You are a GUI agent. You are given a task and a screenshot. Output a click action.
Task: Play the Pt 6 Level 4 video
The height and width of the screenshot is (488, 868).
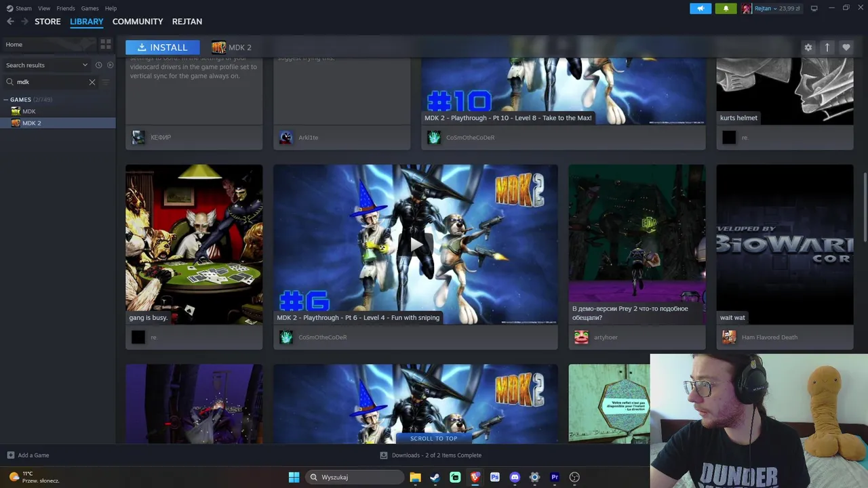tap(416, 245)
